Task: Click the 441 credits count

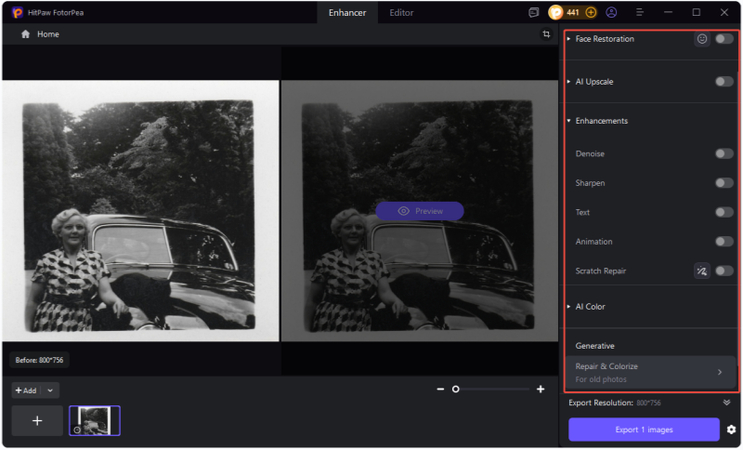Action: click(573, 13)
